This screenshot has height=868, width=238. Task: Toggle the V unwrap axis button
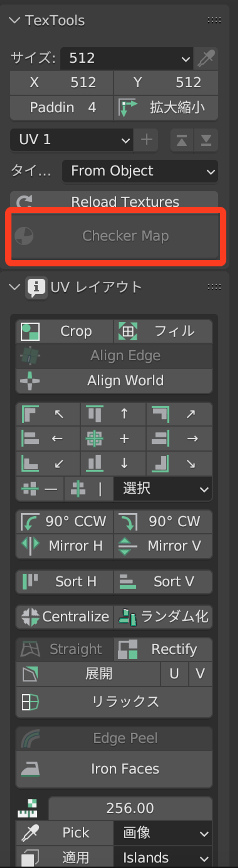pyautogui.click(x=200, y=674)
